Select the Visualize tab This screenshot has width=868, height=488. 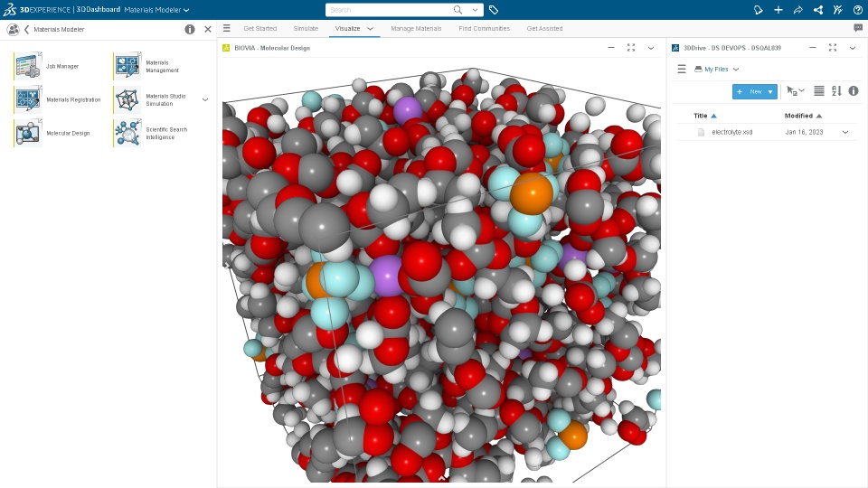tap(347, 28)
